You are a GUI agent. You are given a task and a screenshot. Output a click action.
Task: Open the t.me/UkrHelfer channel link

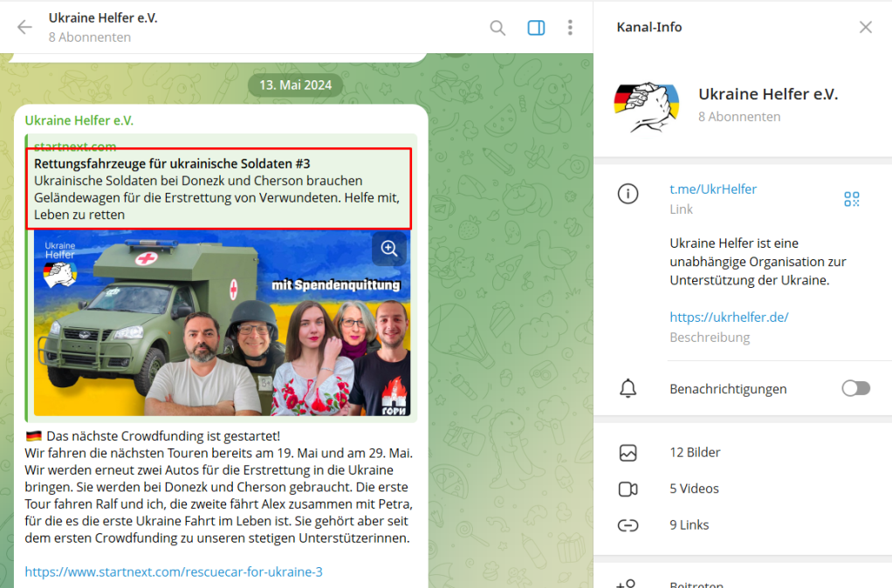[713, 188]
